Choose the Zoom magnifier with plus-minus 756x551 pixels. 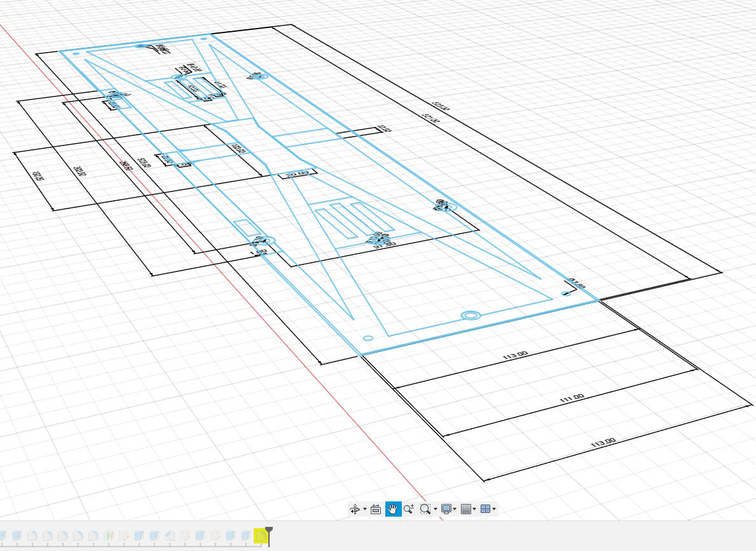[409, 509]
